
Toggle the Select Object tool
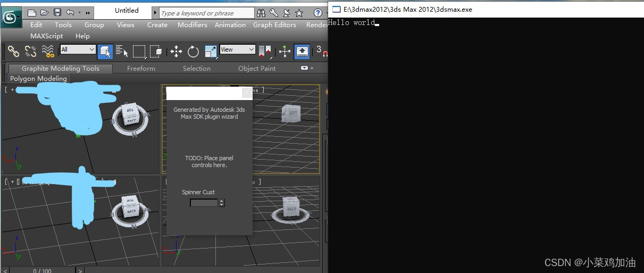(x=105, y=51)
